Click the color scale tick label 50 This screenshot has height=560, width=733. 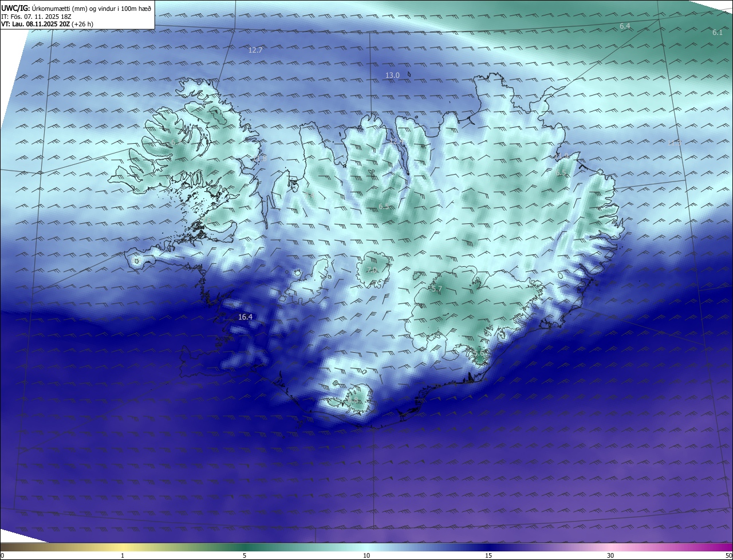click(x=728, y=555)
